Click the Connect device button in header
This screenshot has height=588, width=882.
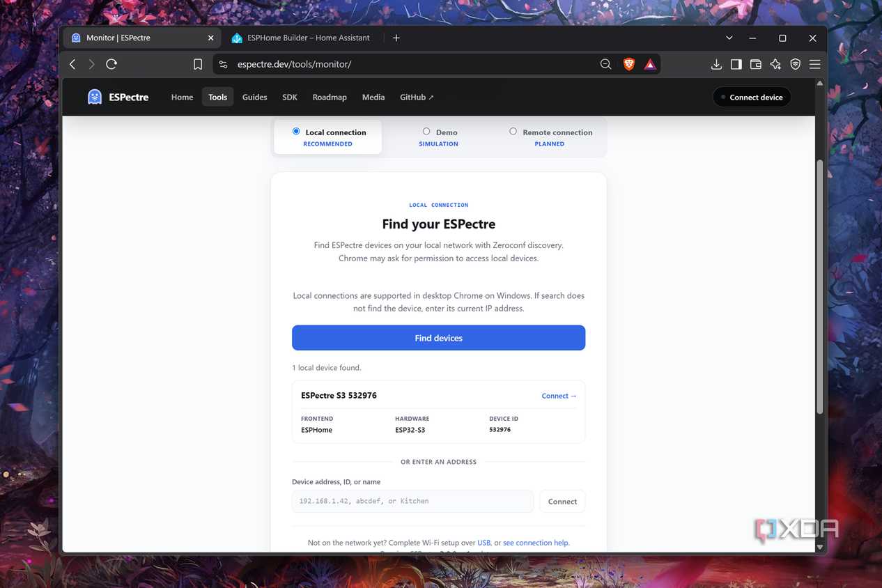(752, 97)
